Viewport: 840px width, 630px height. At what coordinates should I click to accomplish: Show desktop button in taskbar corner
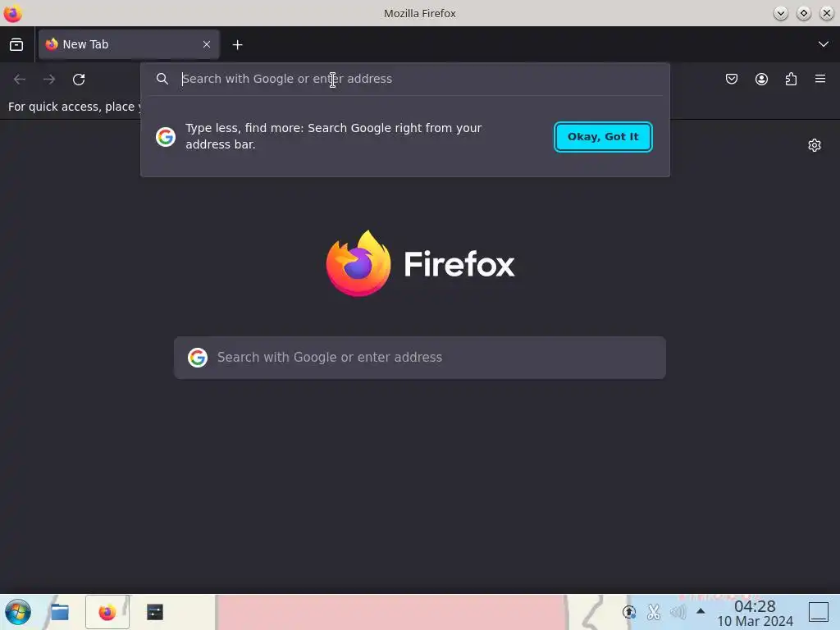click(819, 612)
